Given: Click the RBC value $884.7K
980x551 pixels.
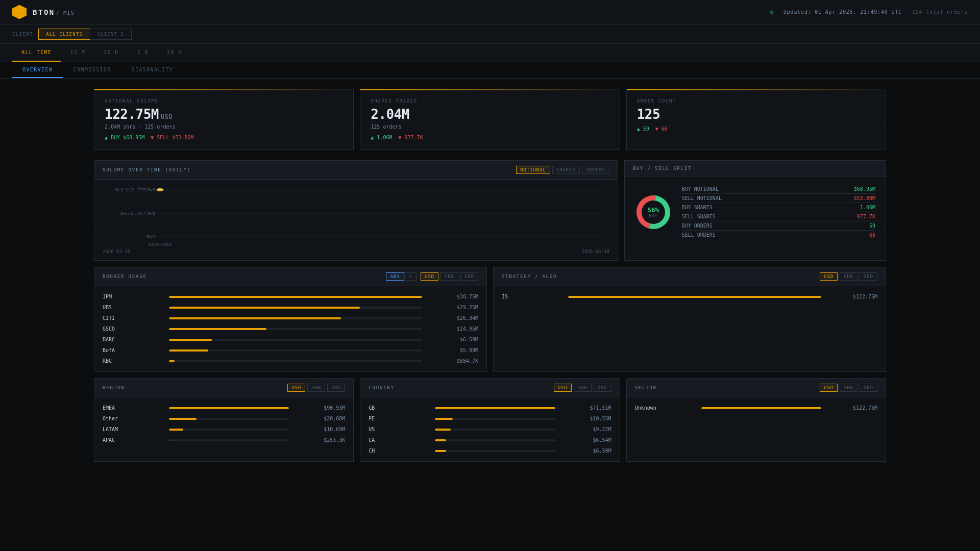Looking at the screenshot, I should [x=468, y=361].
